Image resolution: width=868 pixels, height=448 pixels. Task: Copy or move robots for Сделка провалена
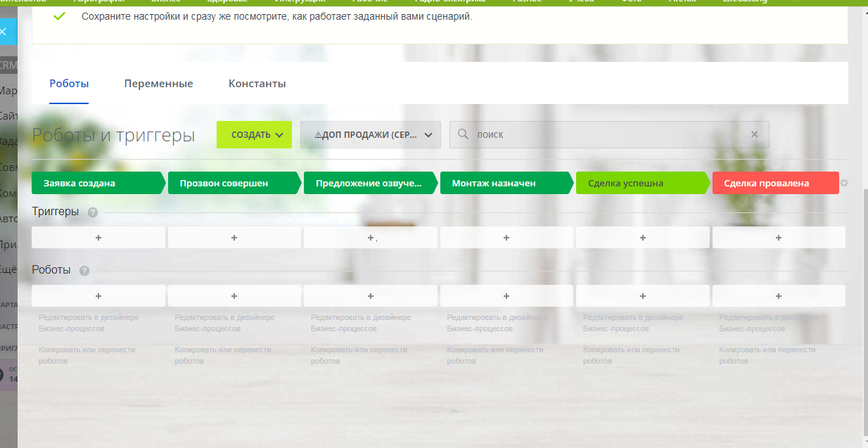coord(767,355)
